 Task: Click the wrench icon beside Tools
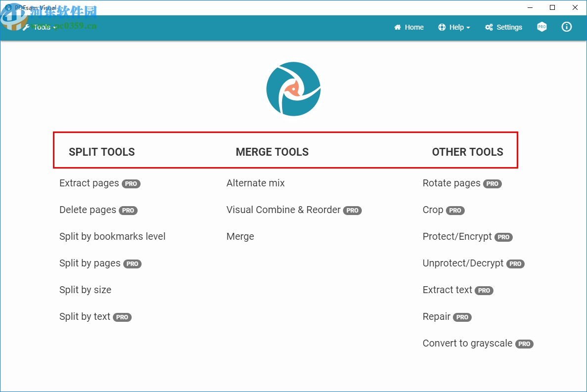pos(26,27)
